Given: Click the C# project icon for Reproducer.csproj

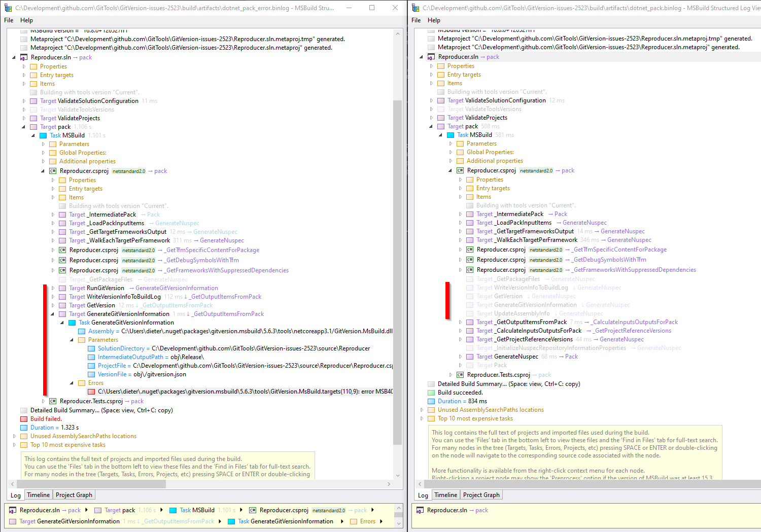Looking at the screenshot, I should coord(52,171).
